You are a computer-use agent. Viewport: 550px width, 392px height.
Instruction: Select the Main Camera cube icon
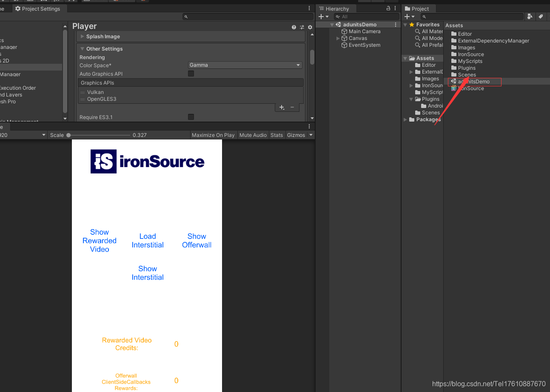coord(345,31)
